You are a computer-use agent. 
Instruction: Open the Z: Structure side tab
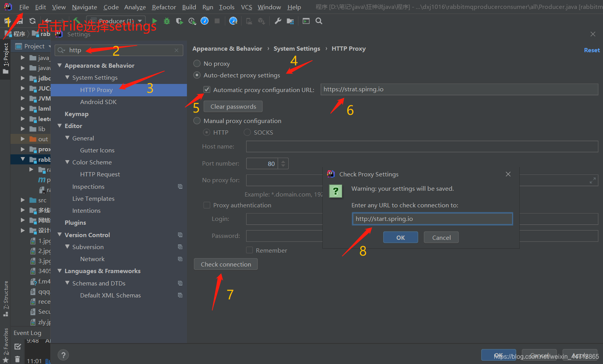point(6,298)
